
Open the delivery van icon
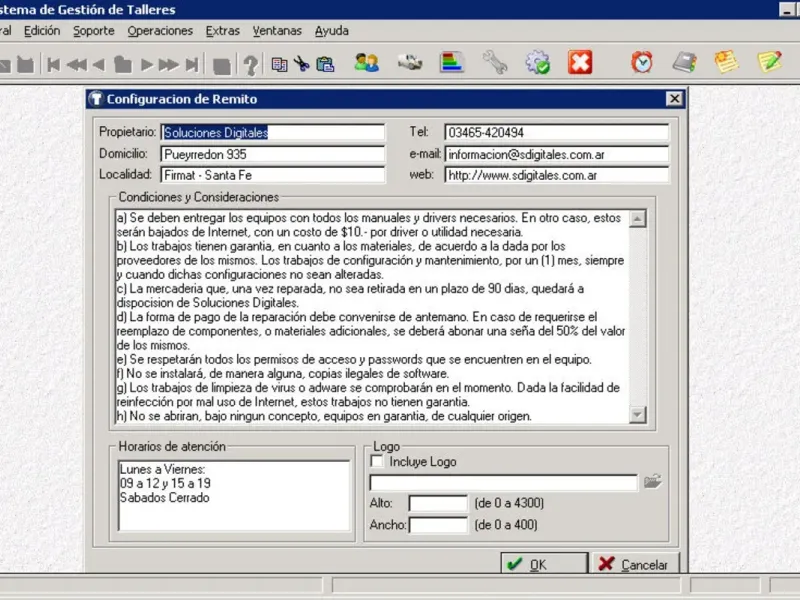click(x=410, y=63)
